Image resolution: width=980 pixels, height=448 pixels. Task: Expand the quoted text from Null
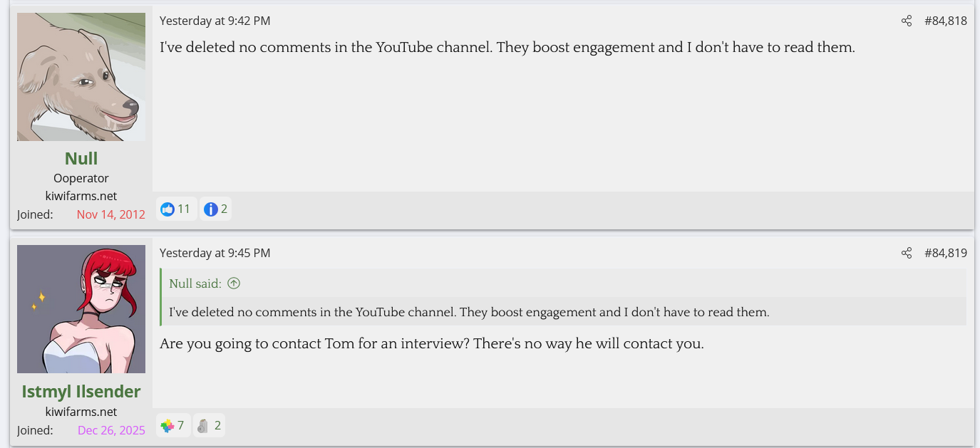click(469, 312)
